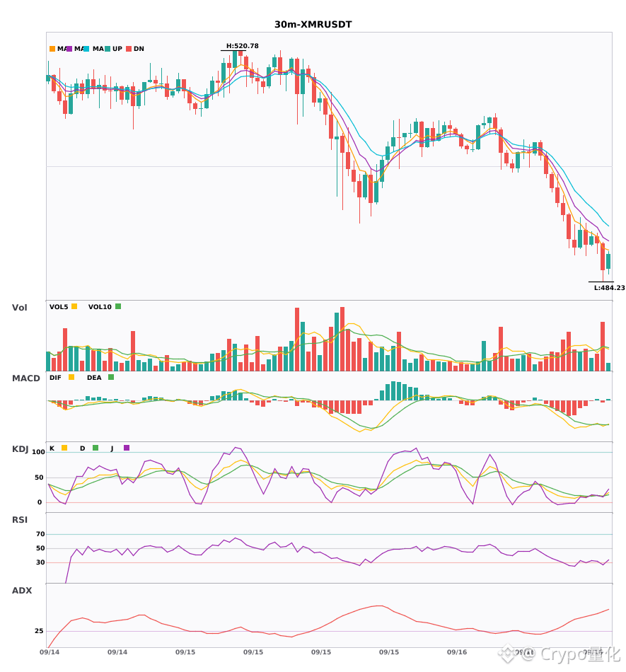This screenshot has width=626, height=672.
Task: Click the yellow DIF legend marker
Action: click(71, 377)
